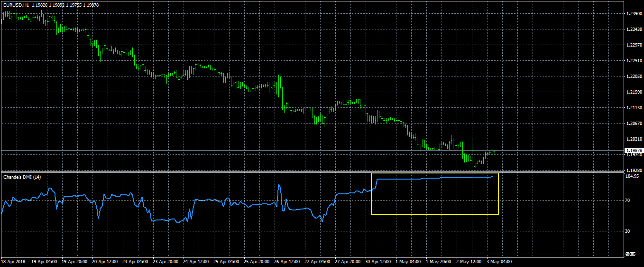Click the 30 Apr 12:00 time label
The width and height of the screenshot is (644, 267).
tap(378, 262)
